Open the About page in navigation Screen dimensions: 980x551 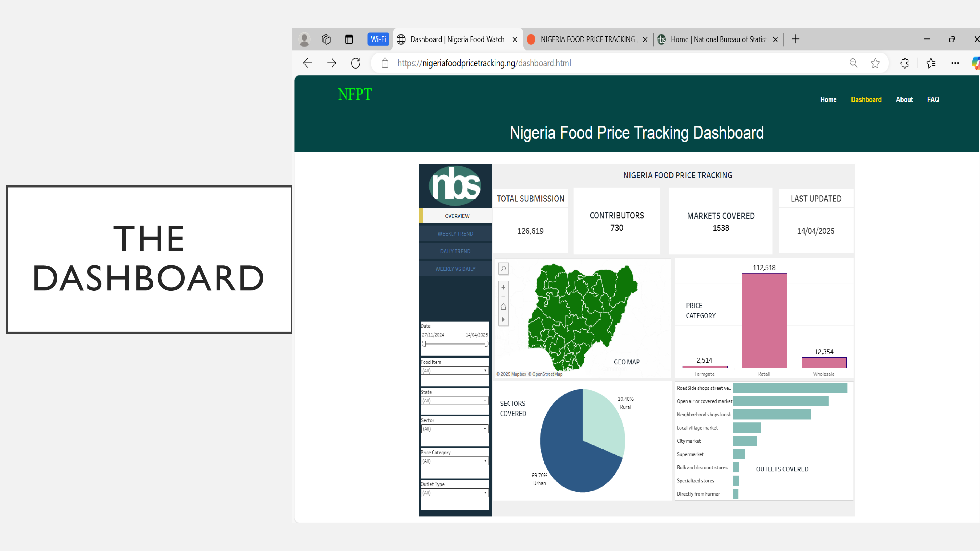(x=904, y=99)
